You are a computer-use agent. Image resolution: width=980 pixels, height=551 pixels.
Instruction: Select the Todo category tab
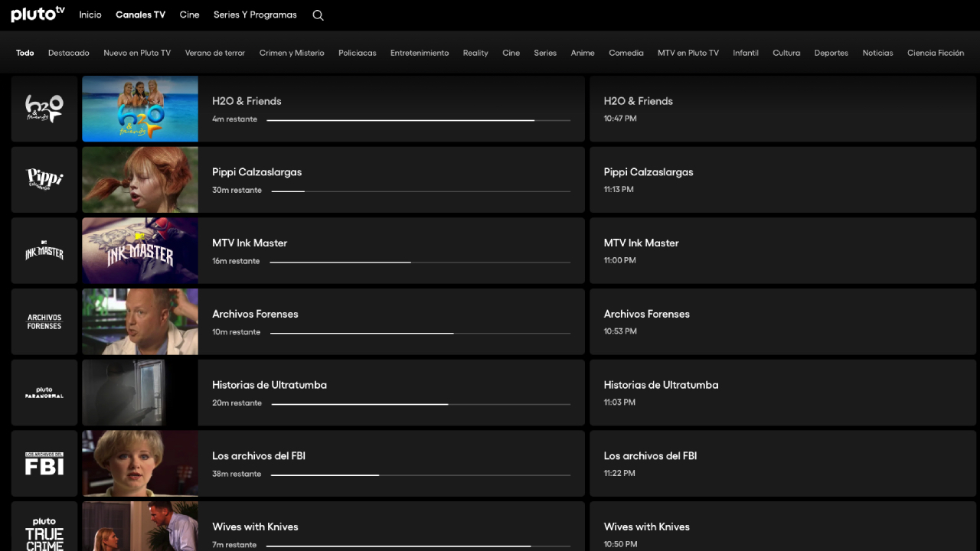click(x=25, y=53)
